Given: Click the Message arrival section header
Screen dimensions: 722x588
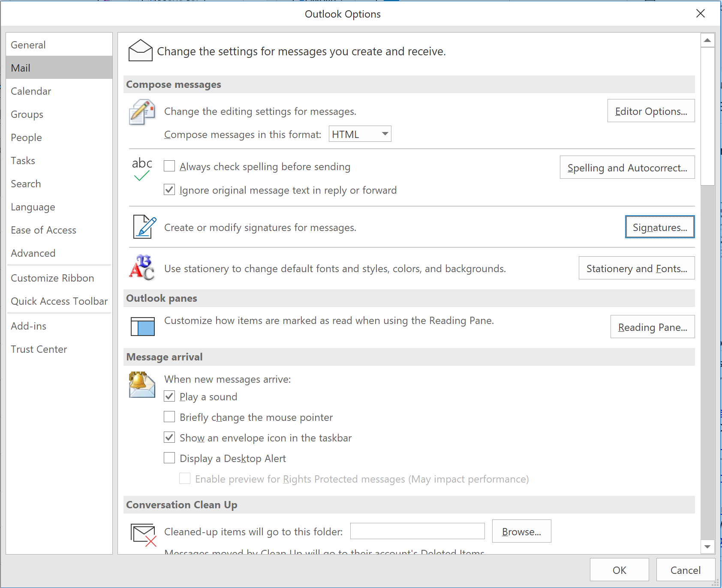Looking at the screenshot, I should 409,357.
